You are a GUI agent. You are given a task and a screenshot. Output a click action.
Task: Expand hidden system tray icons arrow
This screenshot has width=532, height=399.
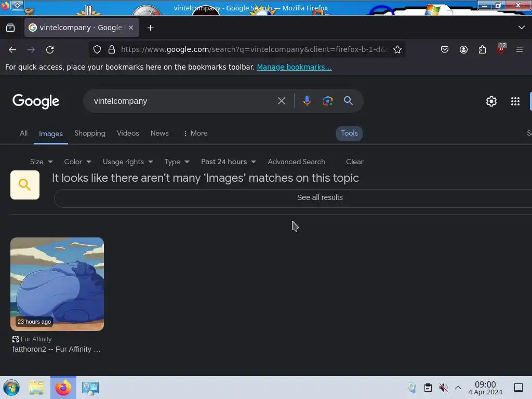coord(458,388)
